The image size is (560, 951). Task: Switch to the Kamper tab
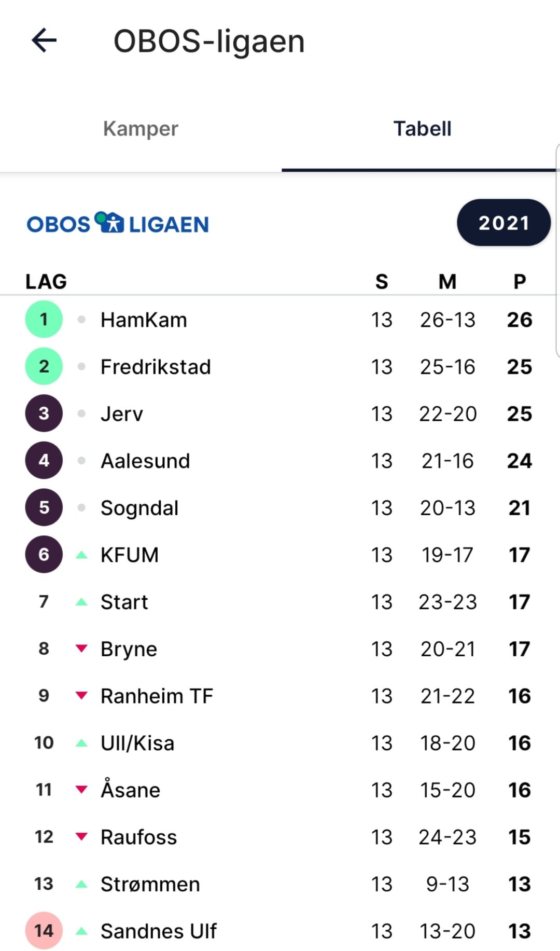tap(141, 129)
